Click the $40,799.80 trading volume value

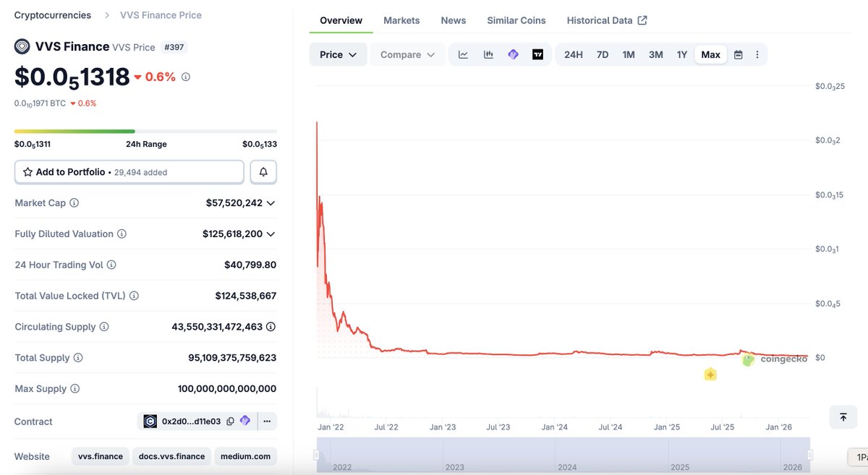click(250, 265)
